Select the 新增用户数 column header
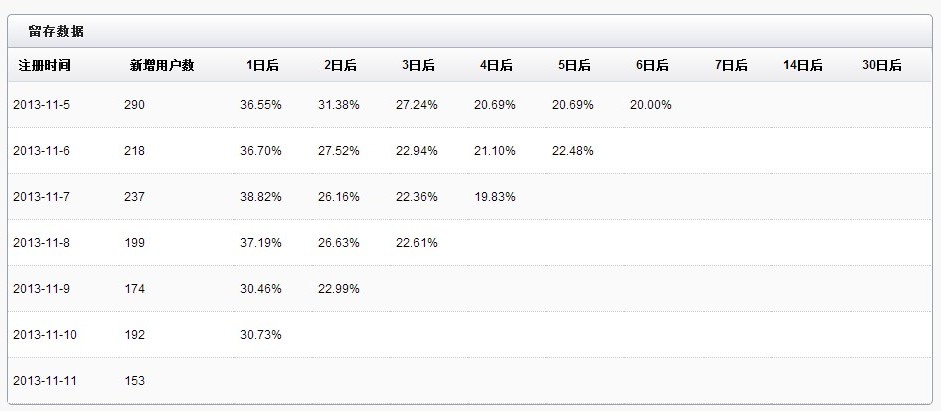941x411 pixels. pyautogui.click(x=162, y=66)
